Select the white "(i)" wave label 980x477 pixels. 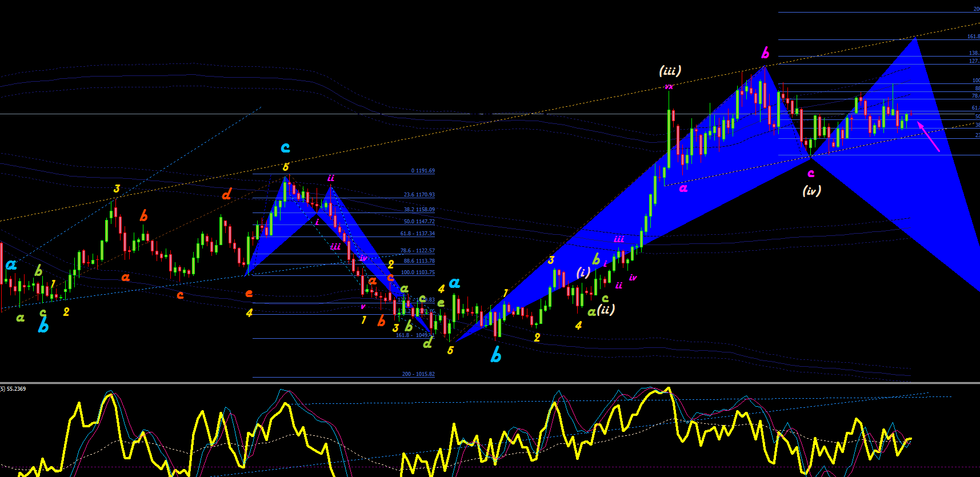[583, 272]
